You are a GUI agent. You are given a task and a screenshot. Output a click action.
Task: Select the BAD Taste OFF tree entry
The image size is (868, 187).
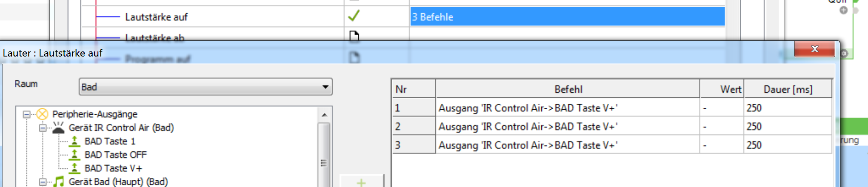[x=115, y=155]
